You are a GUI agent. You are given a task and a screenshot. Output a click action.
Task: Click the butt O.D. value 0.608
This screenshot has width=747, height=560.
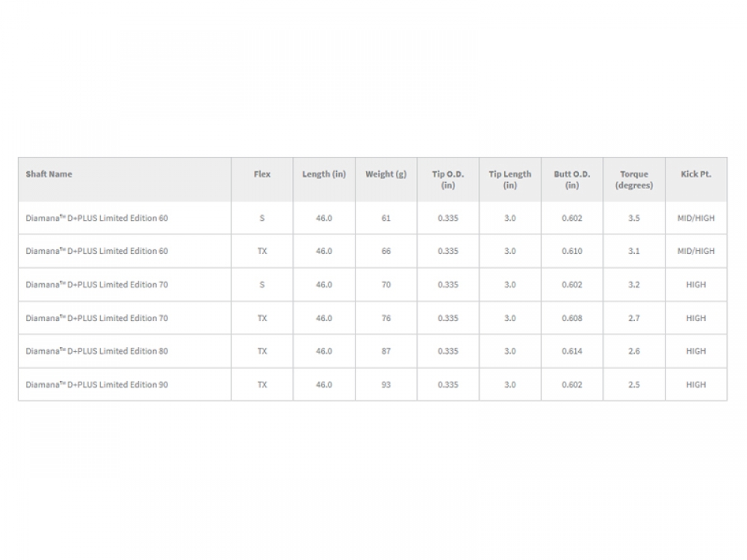click(571, 318)
